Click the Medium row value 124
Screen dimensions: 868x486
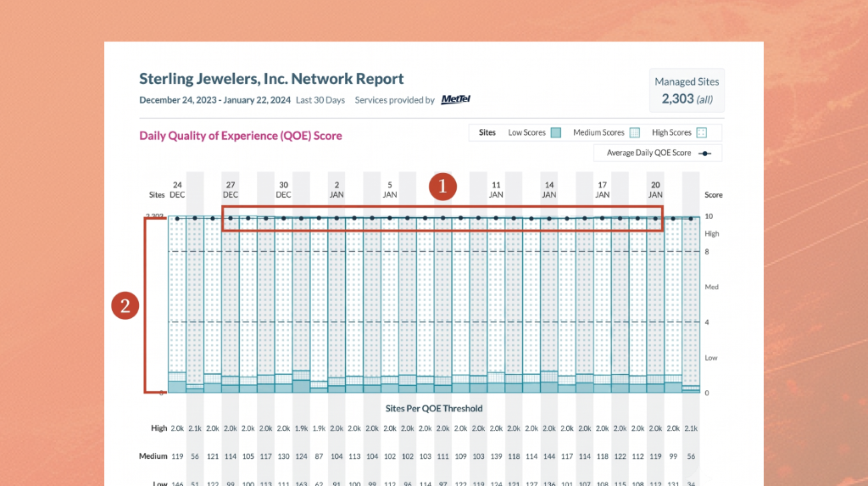(301, 456)
